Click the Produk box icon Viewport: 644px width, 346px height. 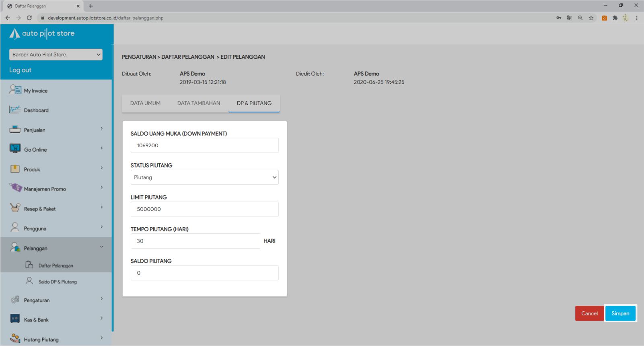pos(15,169)
